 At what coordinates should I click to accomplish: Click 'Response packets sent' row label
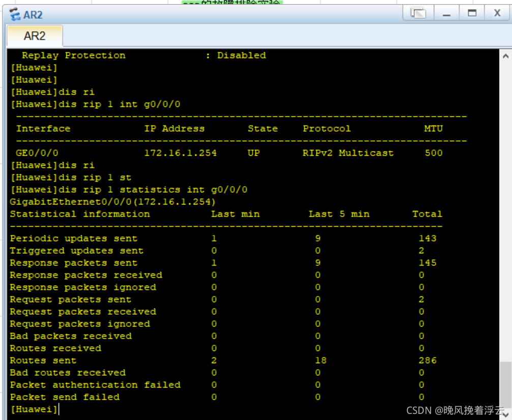click(x=73, y=263)
